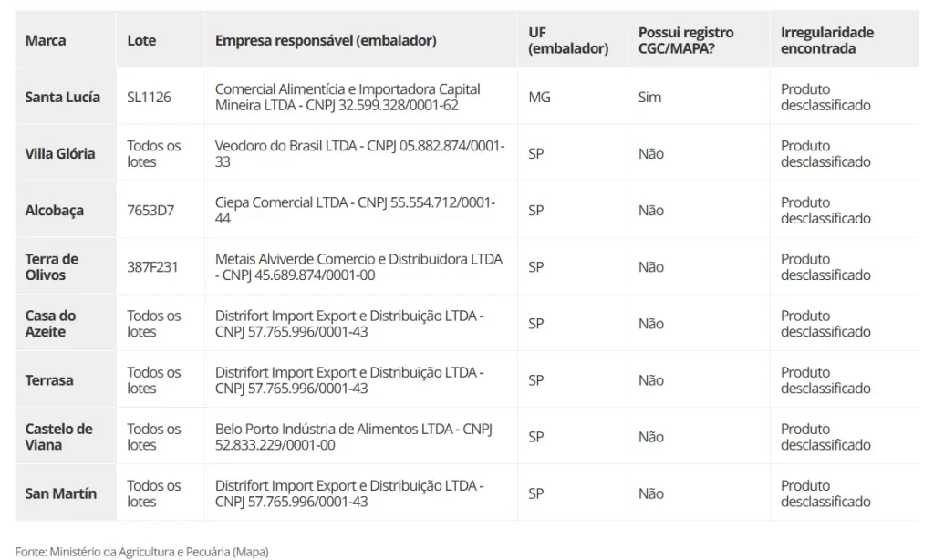Image resolution: width=934 pixels, height=560 pixels.
Task: Select the Terrasa brand cell
Action: [x=49, y=380]
